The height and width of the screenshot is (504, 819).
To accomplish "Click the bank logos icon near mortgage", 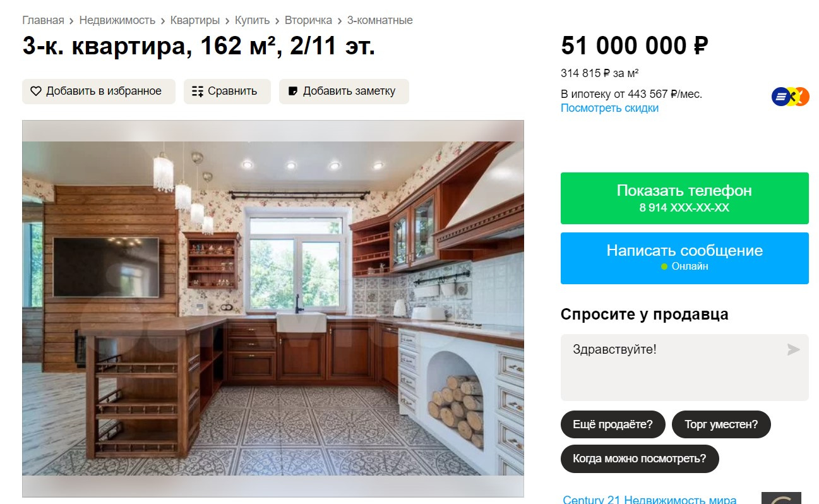I will pos(791,97).
